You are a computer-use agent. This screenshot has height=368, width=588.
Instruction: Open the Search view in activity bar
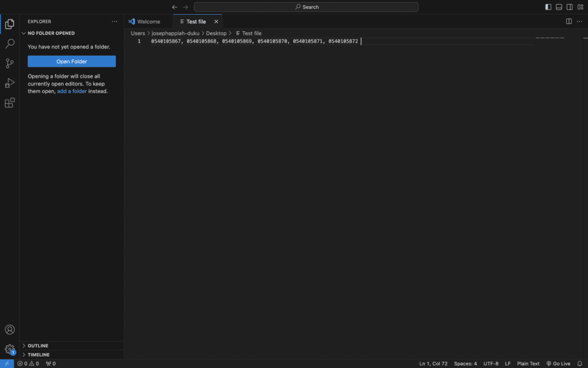click(x=10, y=44)
